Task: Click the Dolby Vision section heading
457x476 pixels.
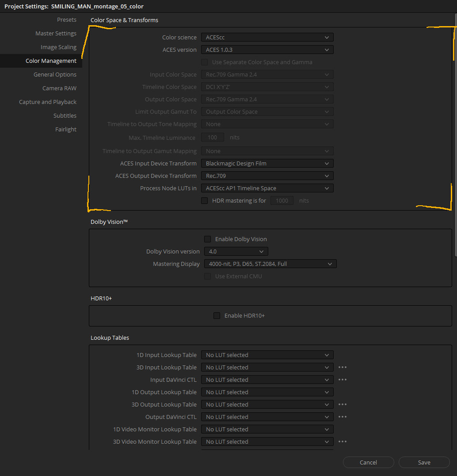Action: [109, 222]
